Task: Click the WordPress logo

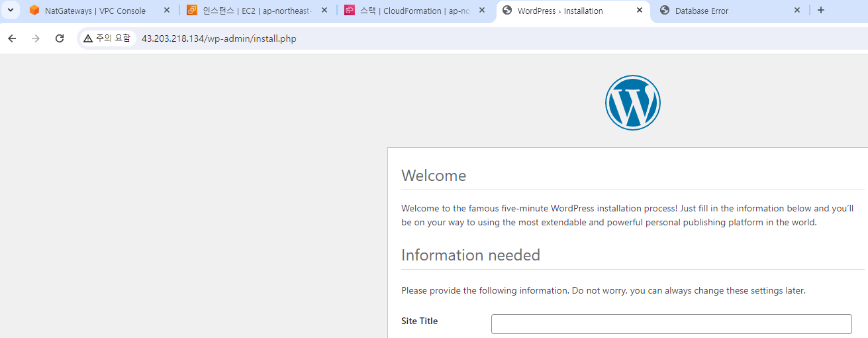Action: click(633, 102)
